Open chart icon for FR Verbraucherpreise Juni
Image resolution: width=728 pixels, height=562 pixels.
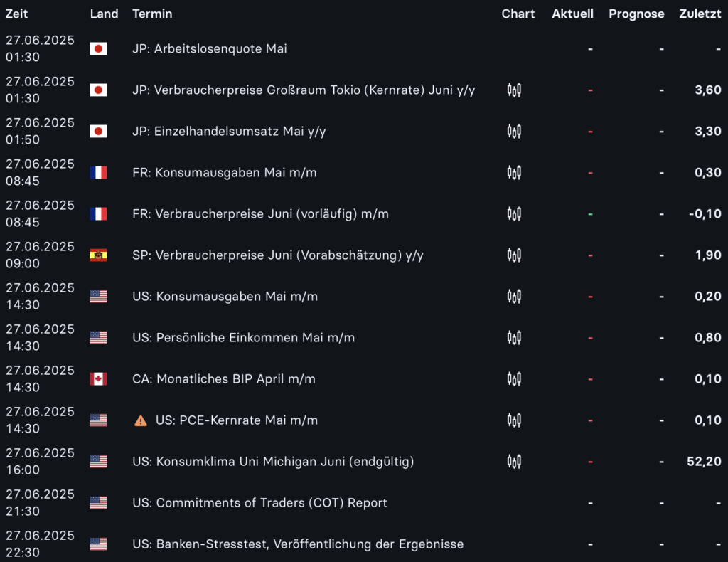click(514, 214)
